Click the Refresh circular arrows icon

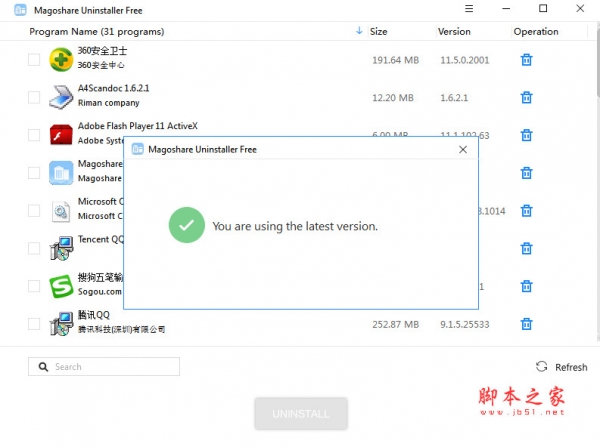click(541, 367)
